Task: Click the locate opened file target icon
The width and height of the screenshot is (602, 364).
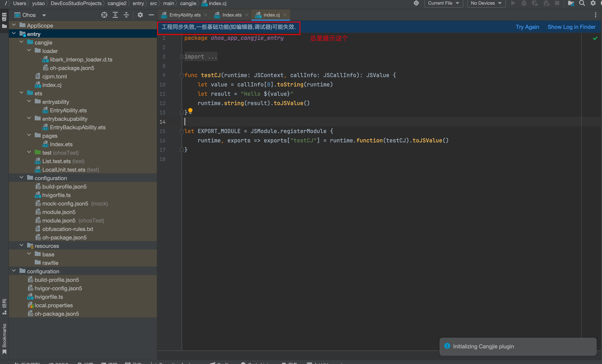Action: click(x=104, y=15)
